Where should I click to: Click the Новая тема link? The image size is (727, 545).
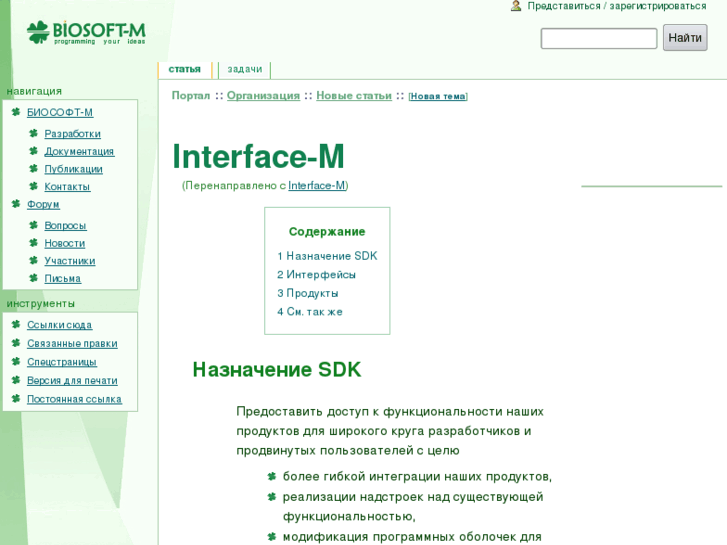pos(438,96)
